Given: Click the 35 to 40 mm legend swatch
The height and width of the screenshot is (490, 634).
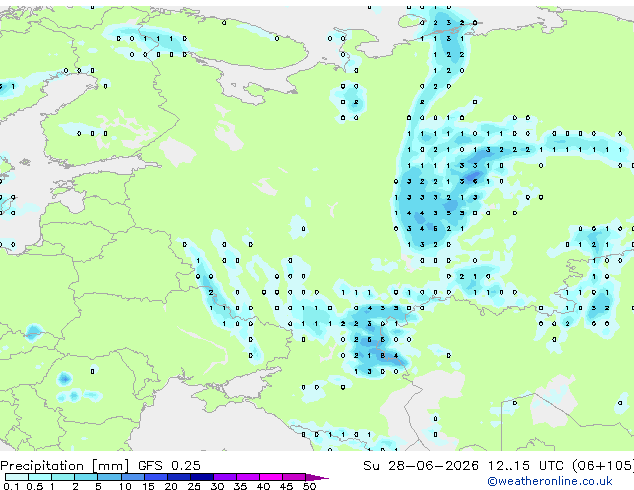Looking at the screenshot, I should click(247, 477).
